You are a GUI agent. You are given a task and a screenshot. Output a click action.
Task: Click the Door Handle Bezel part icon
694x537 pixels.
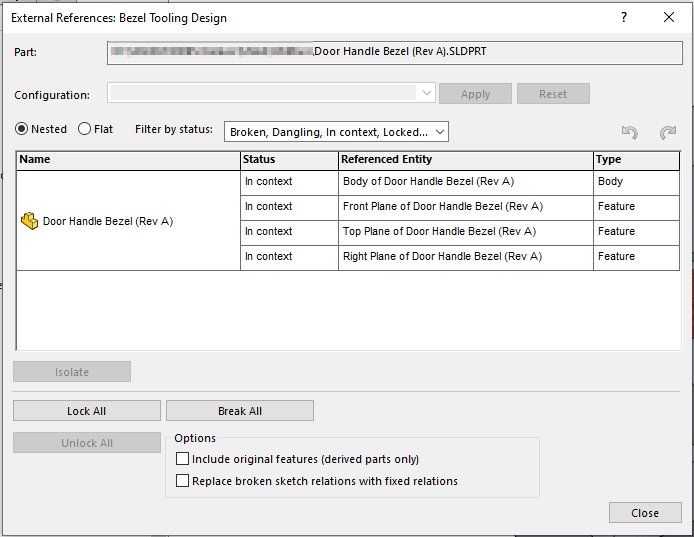point(30,221)
